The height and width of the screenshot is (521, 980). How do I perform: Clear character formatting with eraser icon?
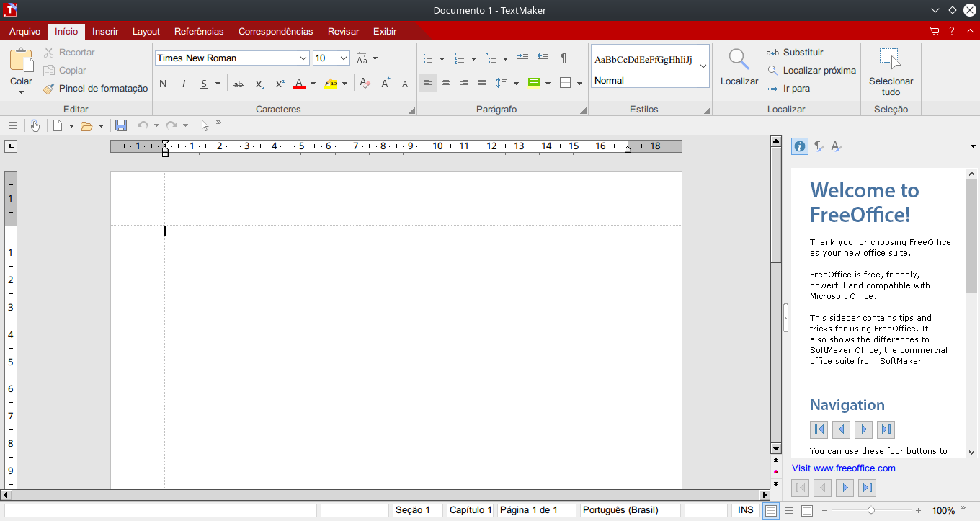pyautogui.click(x=365, y=84)
